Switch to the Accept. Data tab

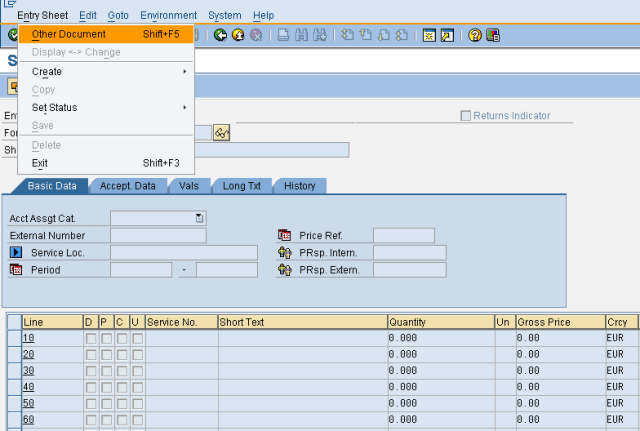127,186
